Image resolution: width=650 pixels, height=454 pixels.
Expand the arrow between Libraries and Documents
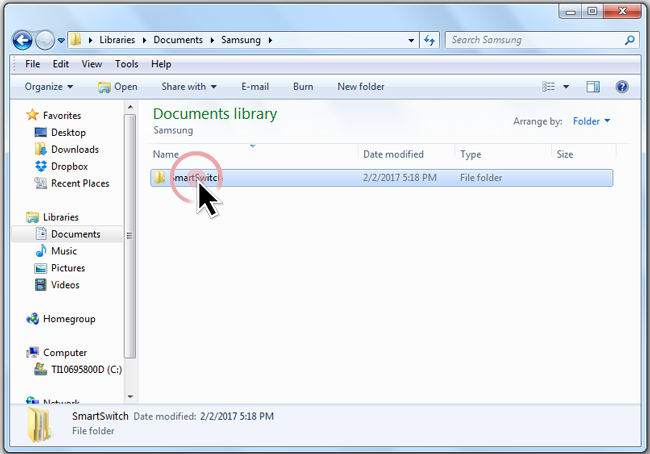[144, 40]
